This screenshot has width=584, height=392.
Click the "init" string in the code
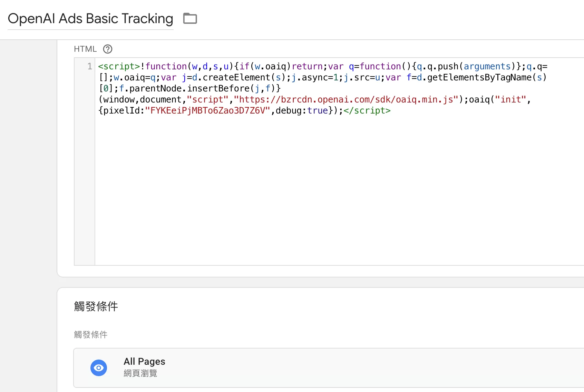510,99
